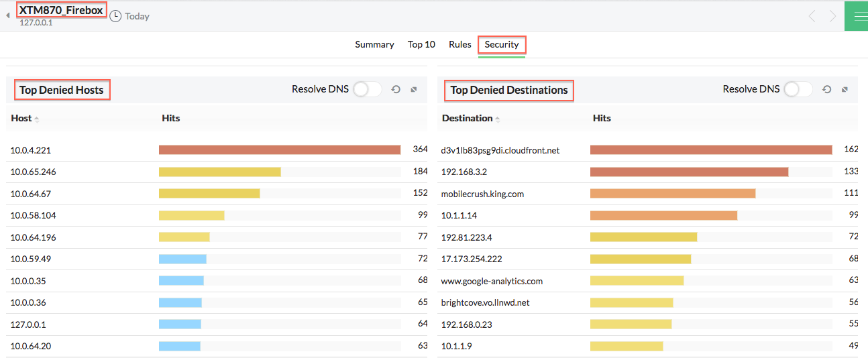
Task: Open the Today time period selector
Action: pos(137,16)
